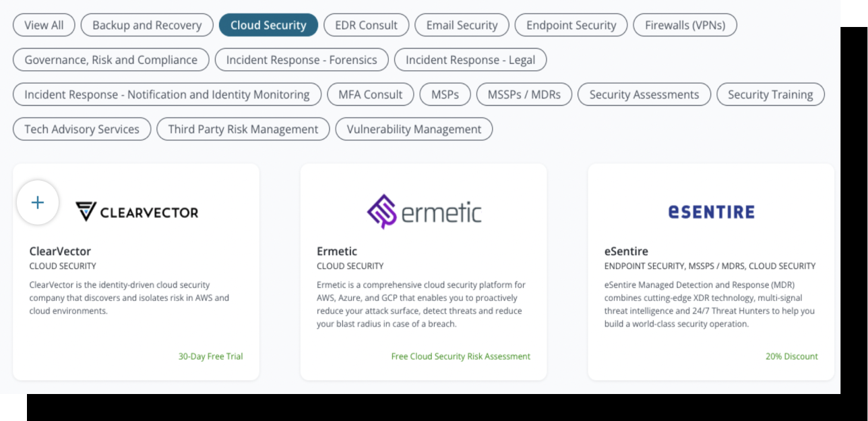Filter by MFA Consult
Image resolution: width=868 pixels, height=421 pixels.
(x=371, y=94)
